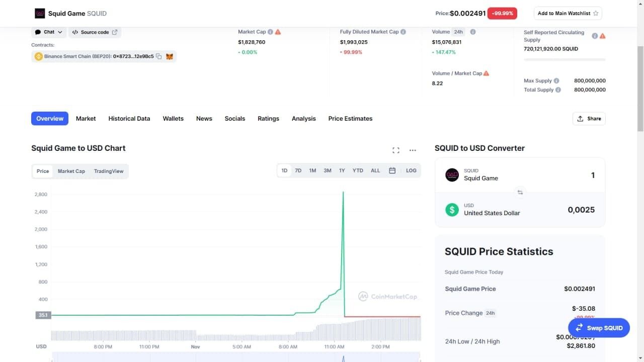Viewport: 644px width, 362px height.
Task: Click the external link icon on Source code
Action: click(x=115, y=32)
